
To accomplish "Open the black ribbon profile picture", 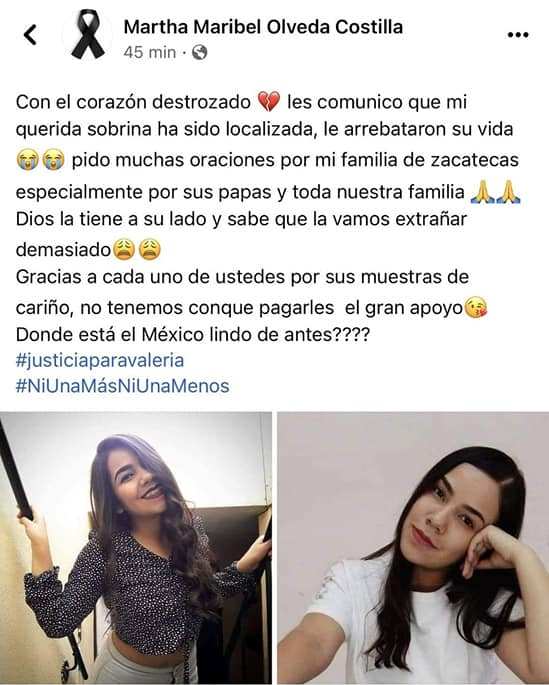I will tap(88, 35).
